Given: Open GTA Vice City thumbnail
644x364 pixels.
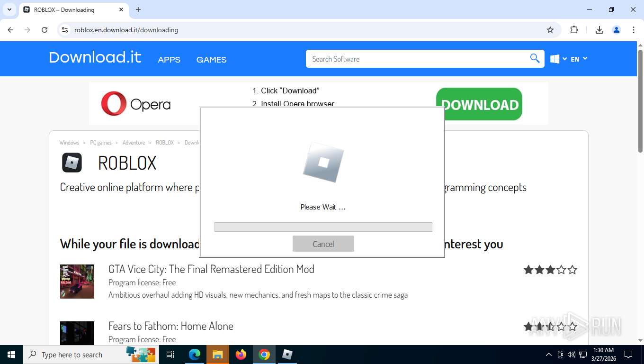Looking at the screenshot, I should coord(77,282).
